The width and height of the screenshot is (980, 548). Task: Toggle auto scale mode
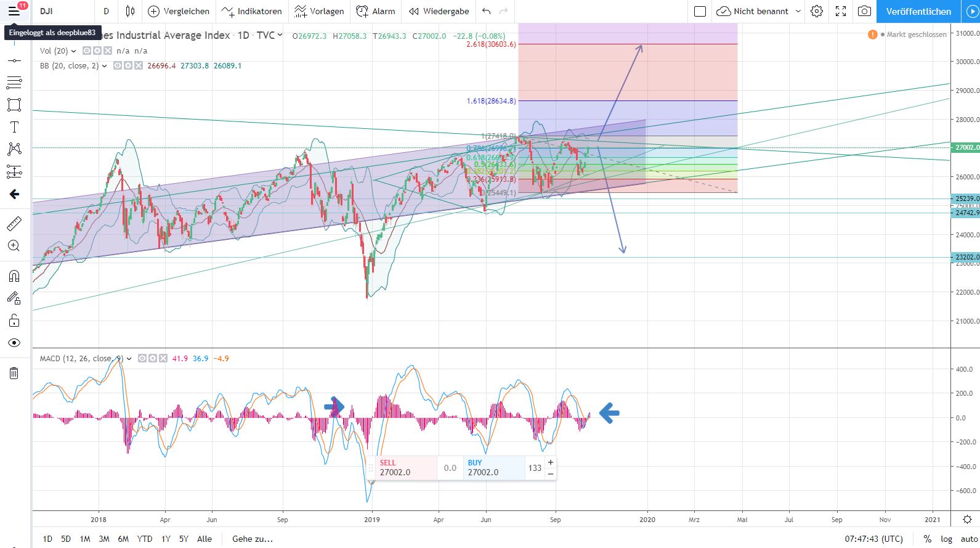point(969,539)
